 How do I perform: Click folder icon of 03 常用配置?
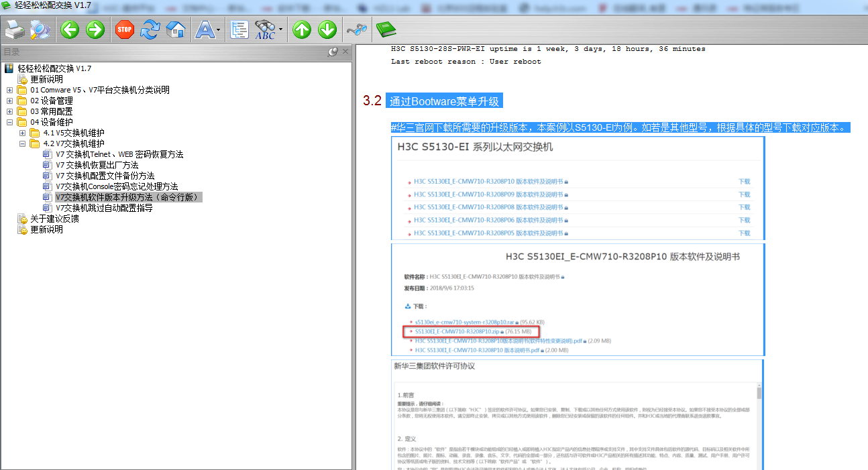22,111
